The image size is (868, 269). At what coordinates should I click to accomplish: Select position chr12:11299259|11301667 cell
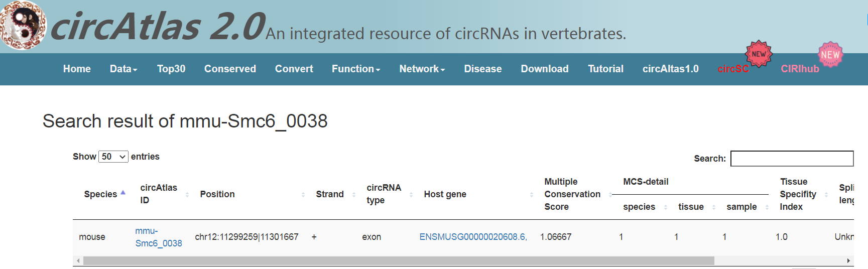(x=247, y=237)
